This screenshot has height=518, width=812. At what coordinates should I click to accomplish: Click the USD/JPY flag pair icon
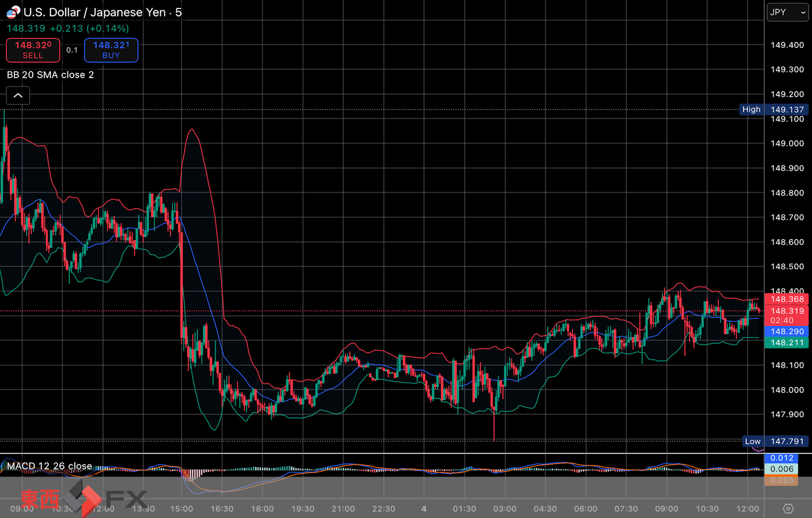point(13,12)
